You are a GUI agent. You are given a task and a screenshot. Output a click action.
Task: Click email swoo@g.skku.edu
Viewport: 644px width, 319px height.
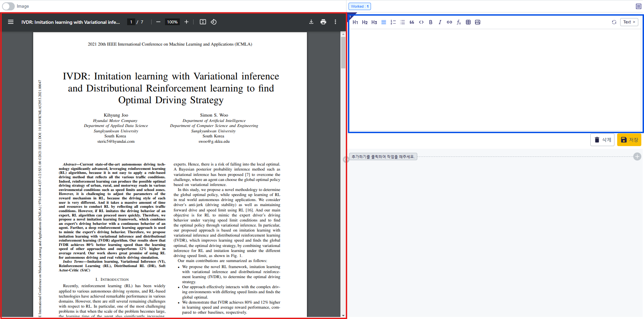[x=214, y=141]
